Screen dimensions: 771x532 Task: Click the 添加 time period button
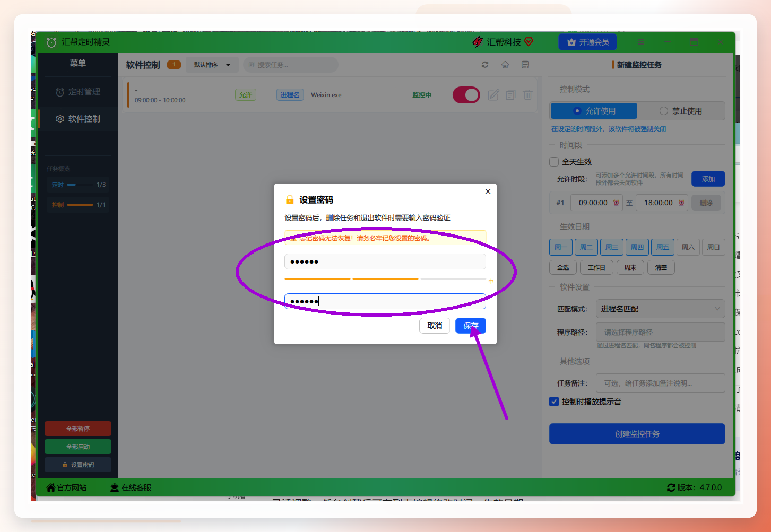[708, 179]
